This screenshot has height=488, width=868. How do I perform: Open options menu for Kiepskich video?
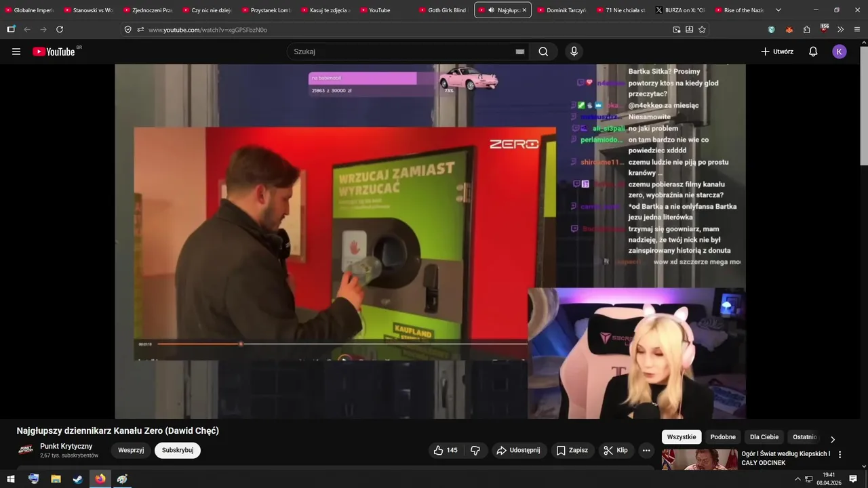840,455
